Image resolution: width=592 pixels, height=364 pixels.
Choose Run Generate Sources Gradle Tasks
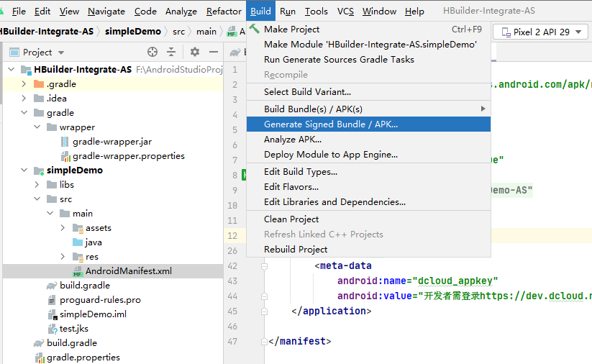(x=368, y=59)
